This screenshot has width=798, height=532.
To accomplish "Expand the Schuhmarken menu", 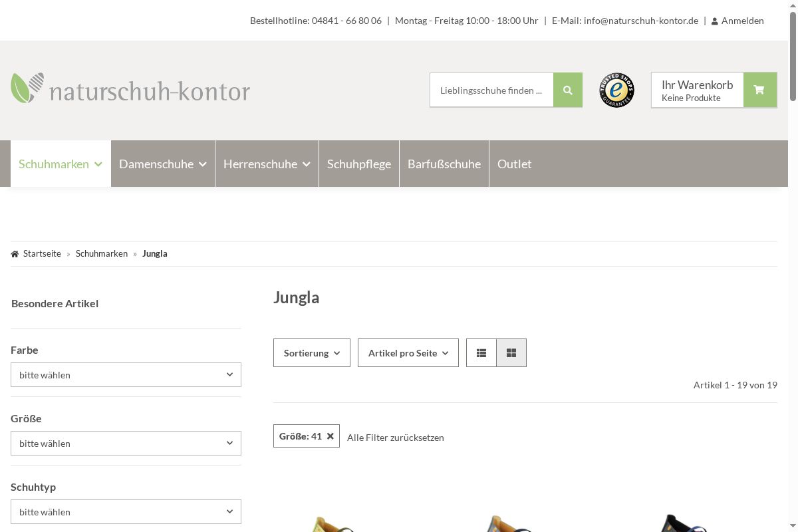I will point(61,164).
